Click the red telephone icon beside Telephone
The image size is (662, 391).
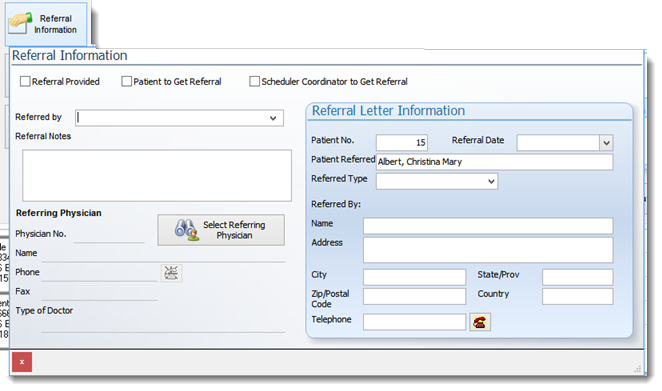pyautogui.click(x=480, y=322)
